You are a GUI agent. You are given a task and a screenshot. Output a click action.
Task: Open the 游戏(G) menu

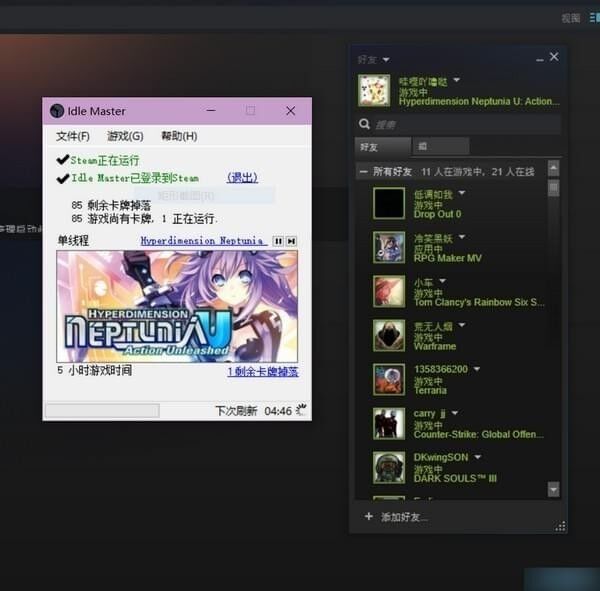[x=125, y=136]
